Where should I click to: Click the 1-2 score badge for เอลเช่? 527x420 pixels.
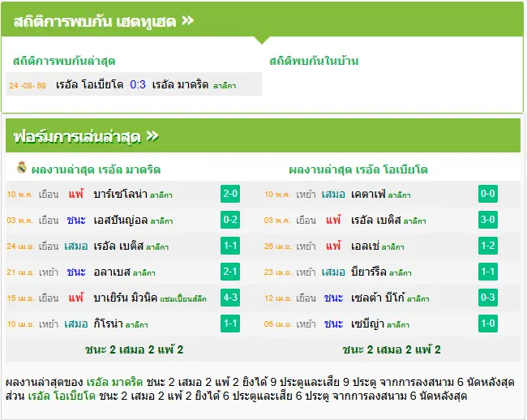pos(488,246)
